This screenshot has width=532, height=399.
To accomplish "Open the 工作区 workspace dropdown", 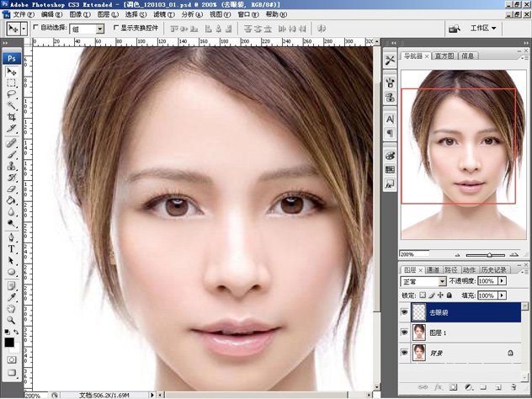I will [483, 28].
